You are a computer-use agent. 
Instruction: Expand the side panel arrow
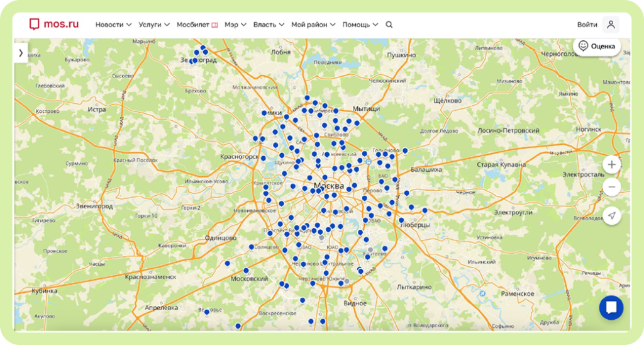(x=21, y=53)
